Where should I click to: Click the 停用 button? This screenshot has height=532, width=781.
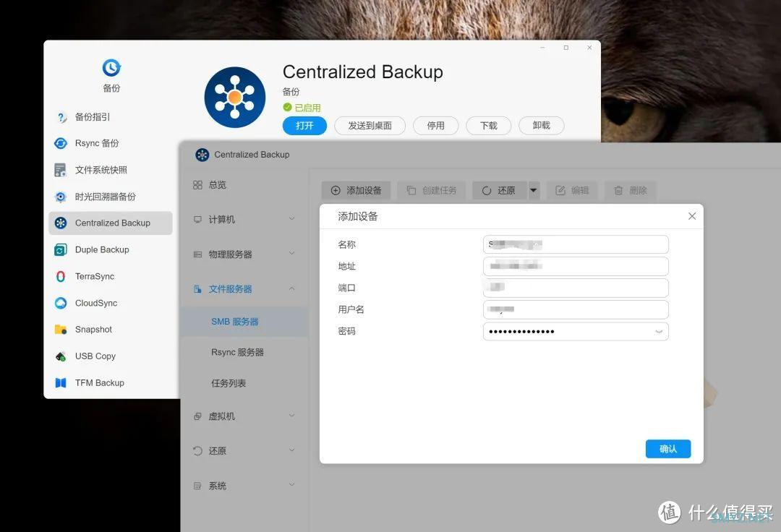436,126
